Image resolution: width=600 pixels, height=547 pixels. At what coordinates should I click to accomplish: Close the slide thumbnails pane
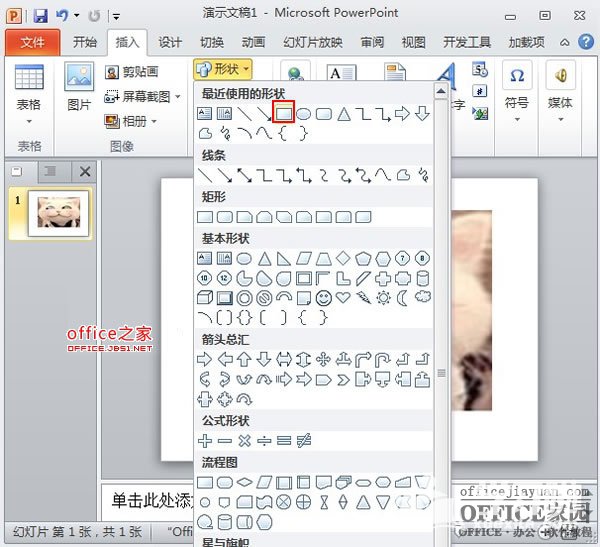85,171
